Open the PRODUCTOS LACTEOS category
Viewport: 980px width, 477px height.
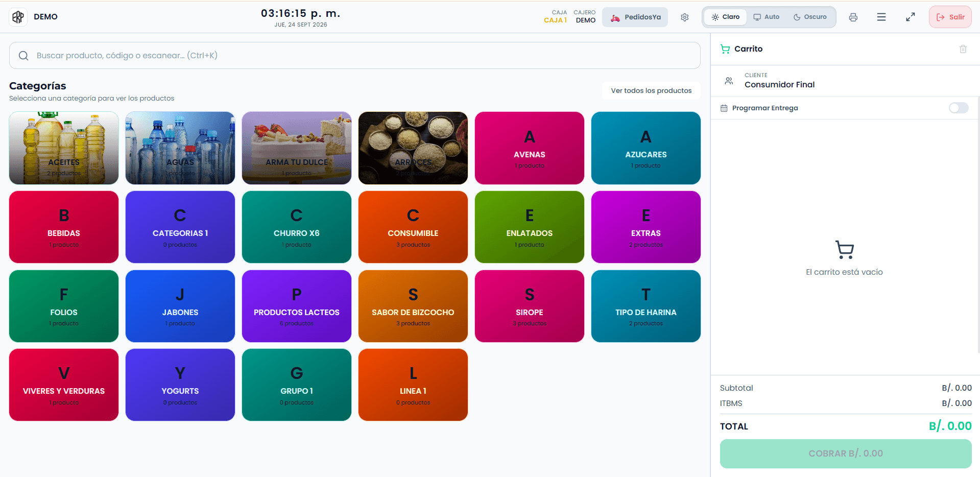(297, 306)
